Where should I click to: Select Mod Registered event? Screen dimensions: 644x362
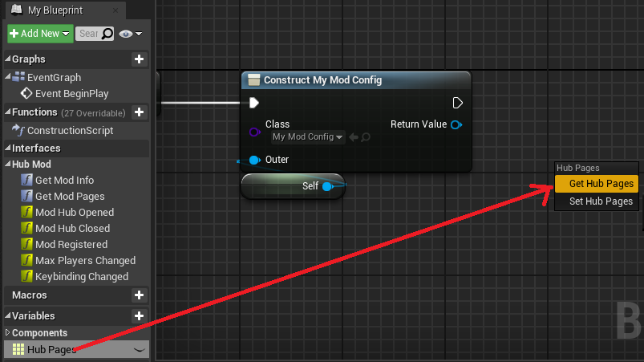[x=71, y=245]
